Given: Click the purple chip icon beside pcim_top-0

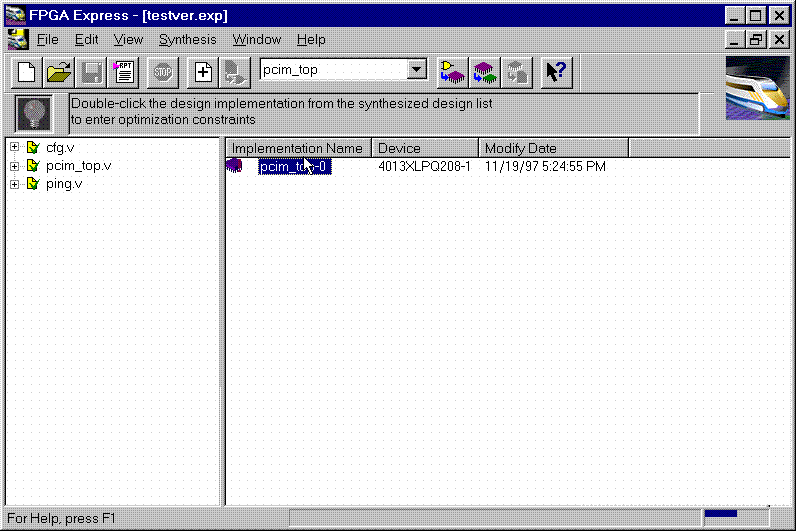Looking at the screenshot, I should pyautogui.click(x=235, y=165).
